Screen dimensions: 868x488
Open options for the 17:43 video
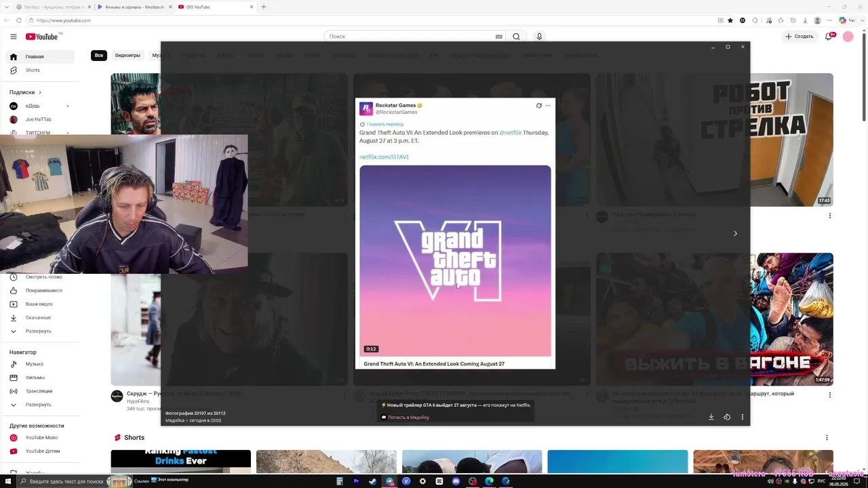(829, 216)
